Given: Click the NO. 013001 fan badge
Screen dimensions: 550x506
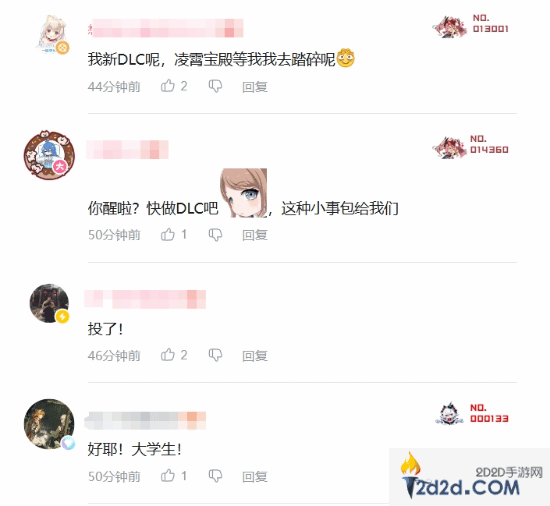Looking at the screenshot, I should (x=470, y=25).
